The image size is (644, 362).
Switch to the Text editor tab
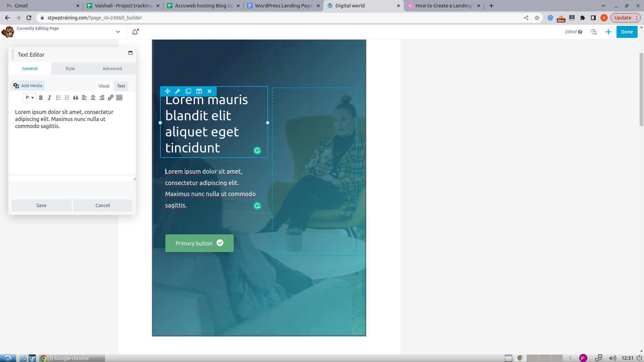[121, 86]
